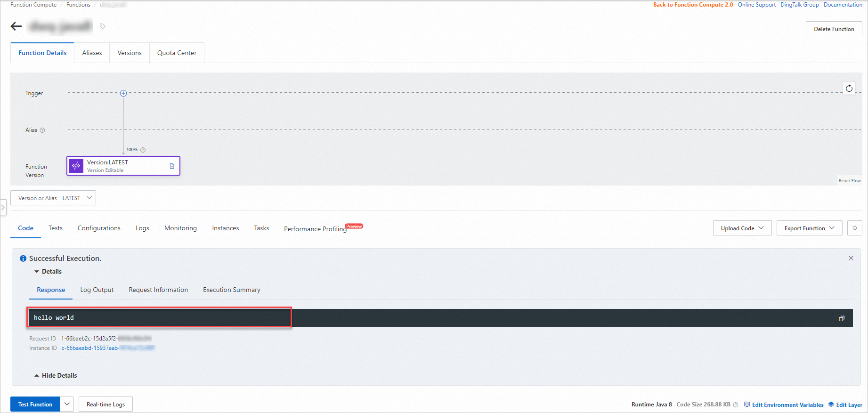868x413 pixels.
Task: Open the Performance Profiling tab
Action: tap(315, 229)
